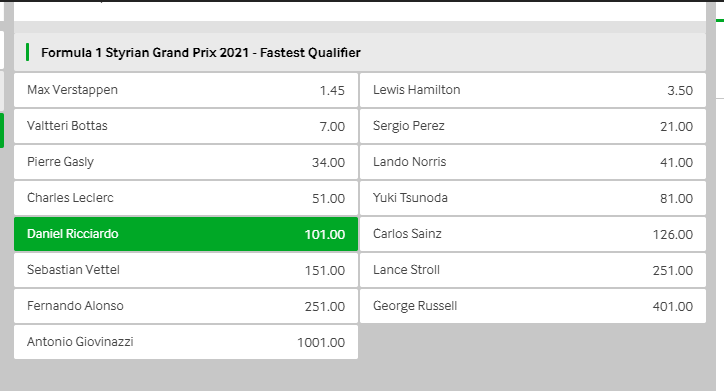
Task: Select Lewis Hamilton at 3.50 odds
Action: [x=533, y=90]
